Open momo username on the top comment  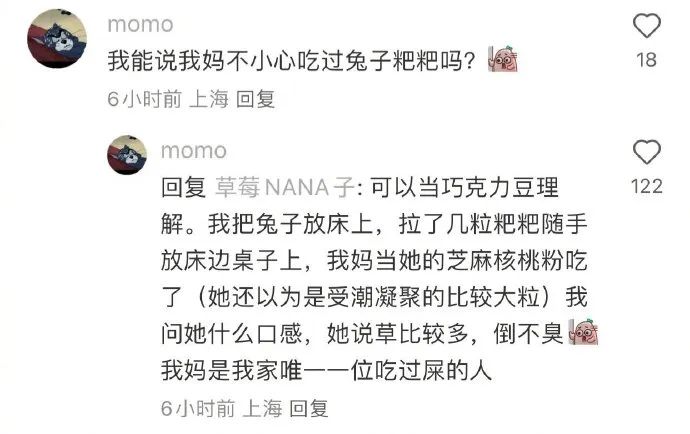(x=140, y=25)
